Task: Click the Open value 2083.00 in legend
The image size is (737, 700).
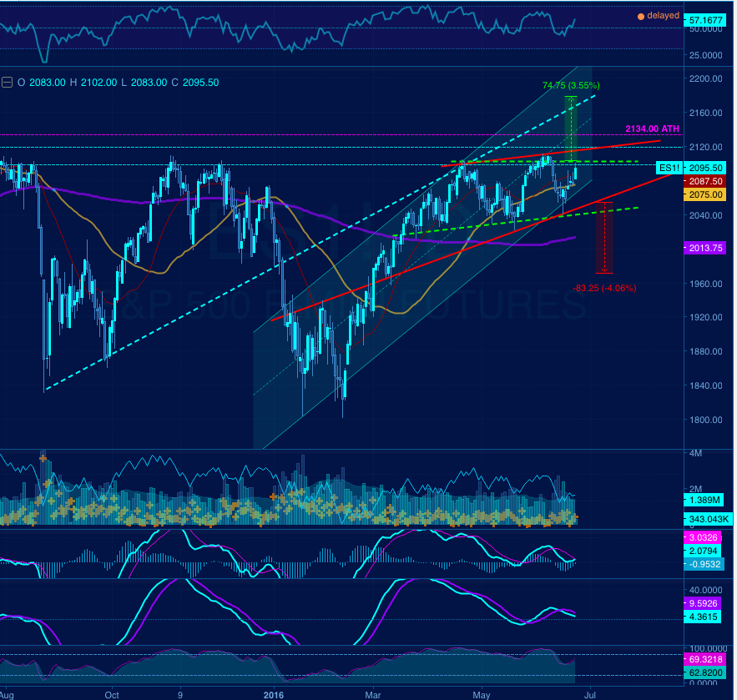Action: pos(48,83)
